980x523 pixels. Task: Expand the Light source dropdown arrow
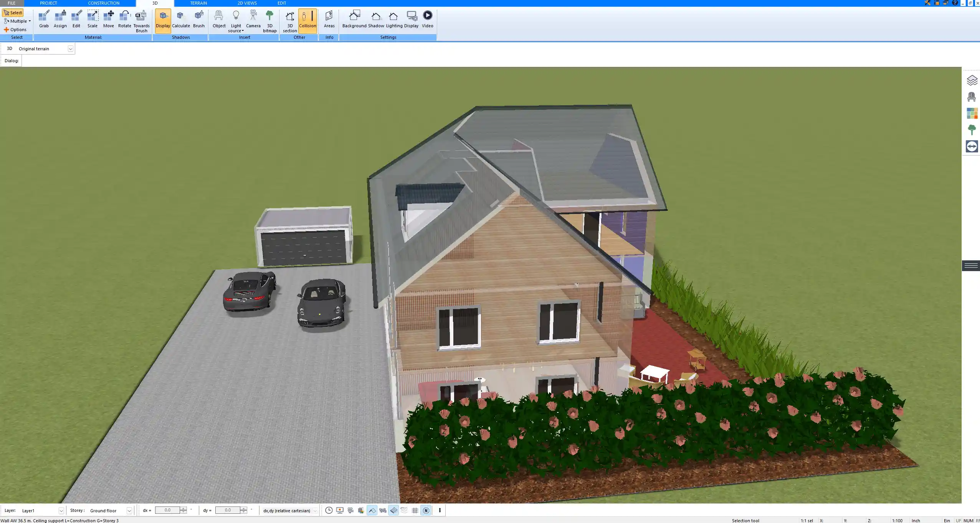pos(243,31)
